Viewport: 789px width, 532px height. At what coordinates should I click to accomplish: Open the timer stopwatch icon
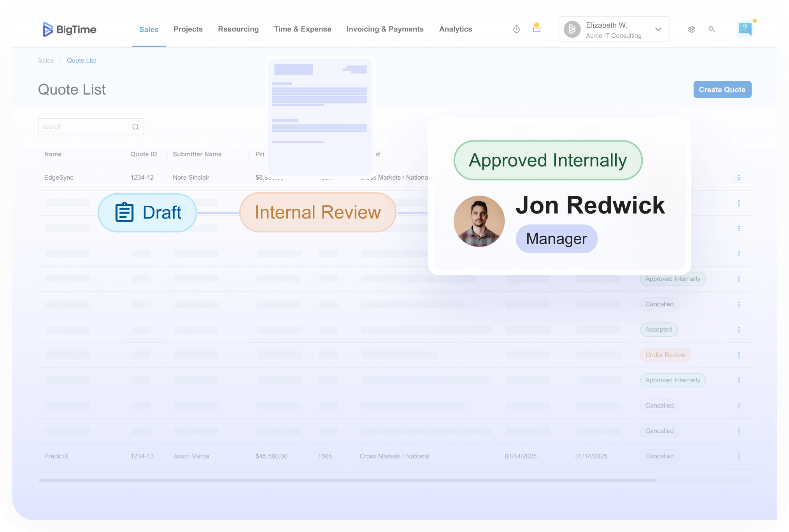[516, 29]
